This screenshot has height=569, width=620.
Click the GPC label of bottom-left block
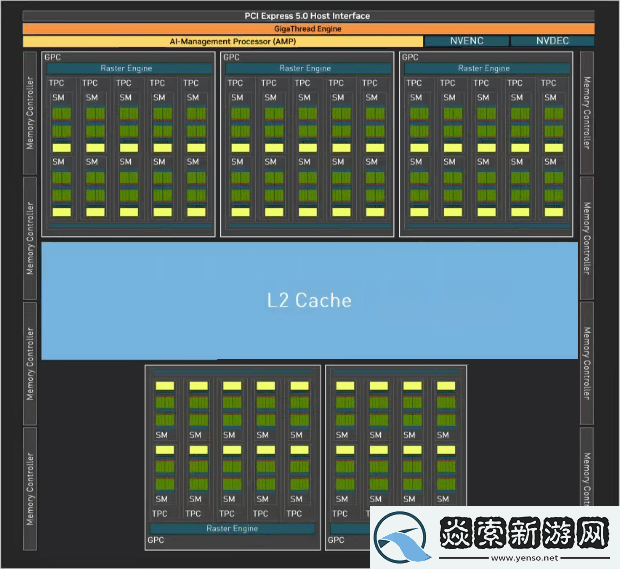pos(156,540)
